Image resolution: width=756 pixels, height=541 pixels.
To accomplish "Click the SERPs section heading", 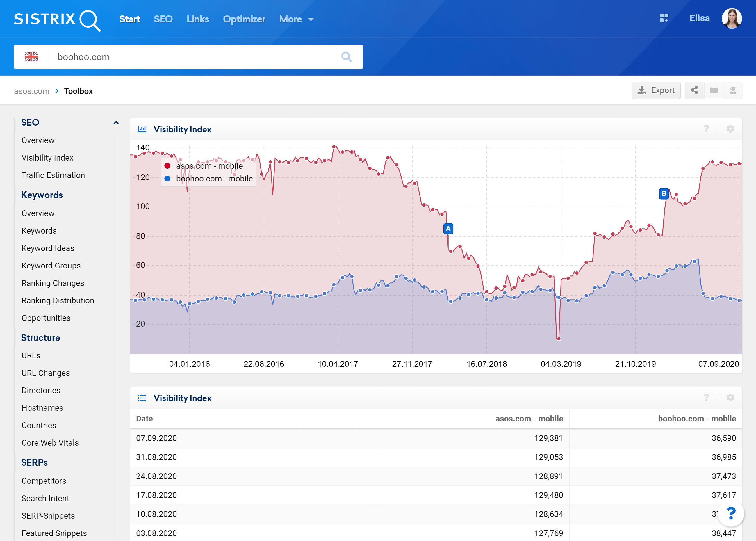I will (34, 462).
